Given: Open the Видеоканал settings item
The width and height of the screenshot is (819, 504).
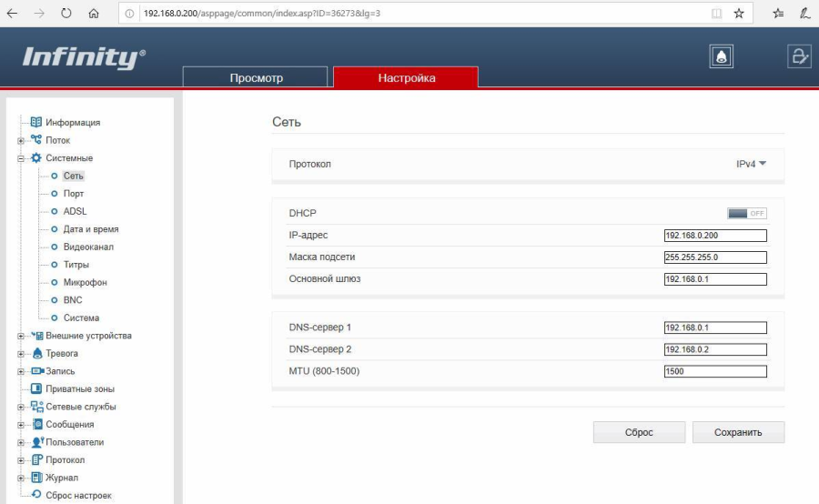Looking at the screenshot, I should (88, 247).
